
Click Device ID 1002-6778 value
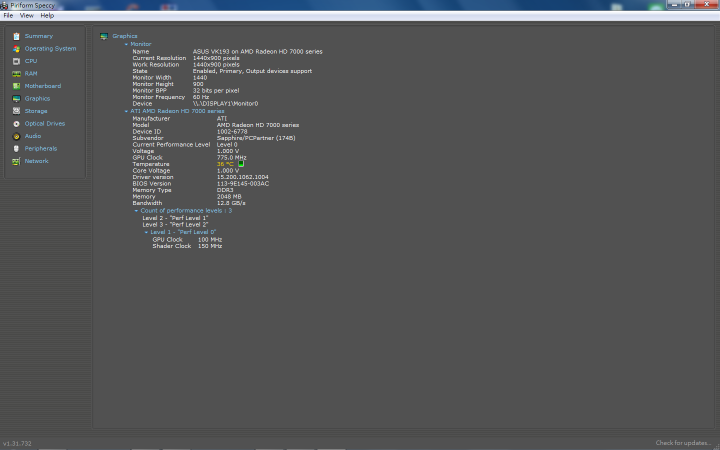232,131
